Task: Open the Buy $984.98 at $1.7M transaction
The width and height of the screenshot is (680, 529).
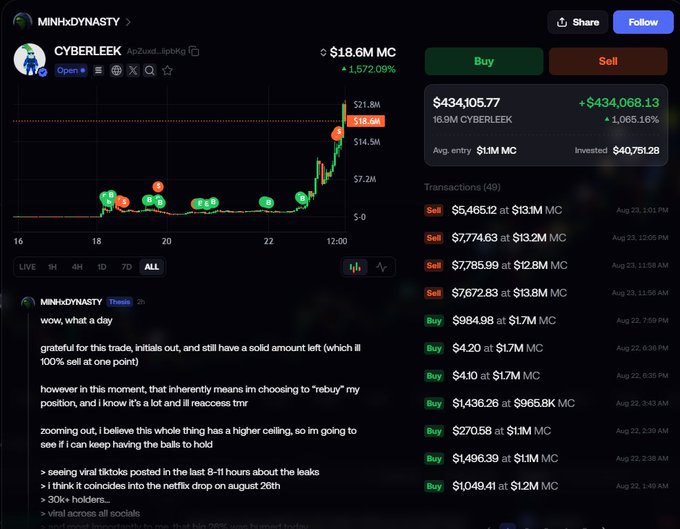Action: (x=546, y=320)
